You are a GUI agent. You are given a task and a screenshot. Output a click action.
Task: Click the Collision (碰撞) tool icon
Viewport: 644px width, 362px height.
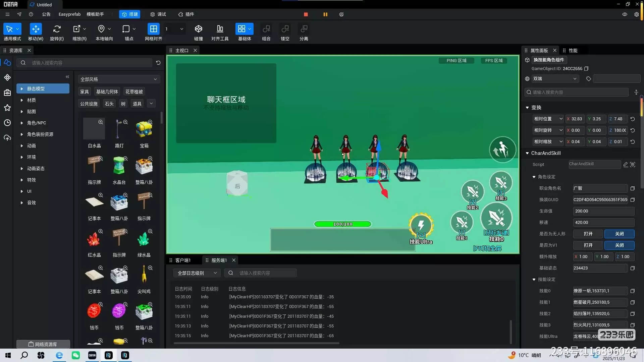[x=198, y=29]
